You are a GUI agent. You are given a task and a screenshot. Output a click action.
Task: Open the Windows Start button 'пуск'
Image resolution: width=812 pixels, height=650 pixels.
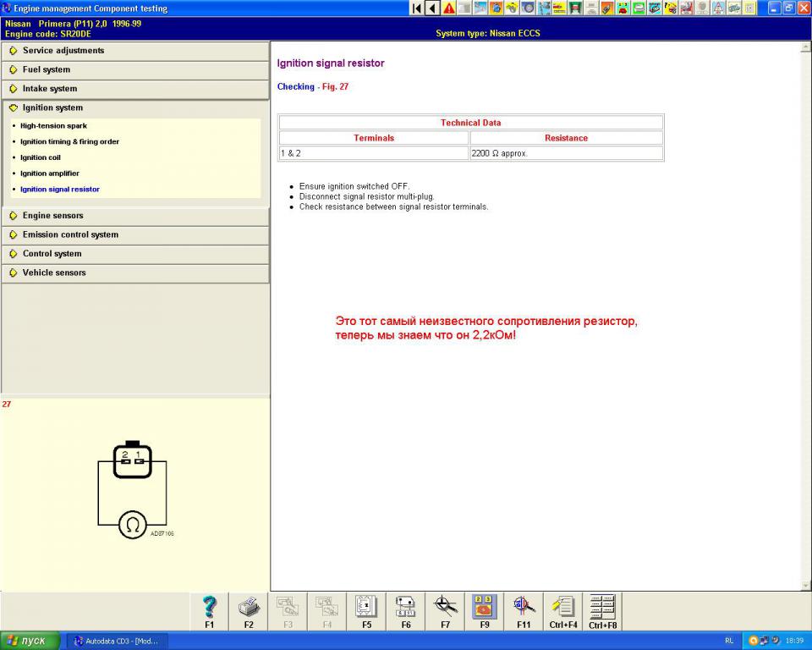(30, 641)
